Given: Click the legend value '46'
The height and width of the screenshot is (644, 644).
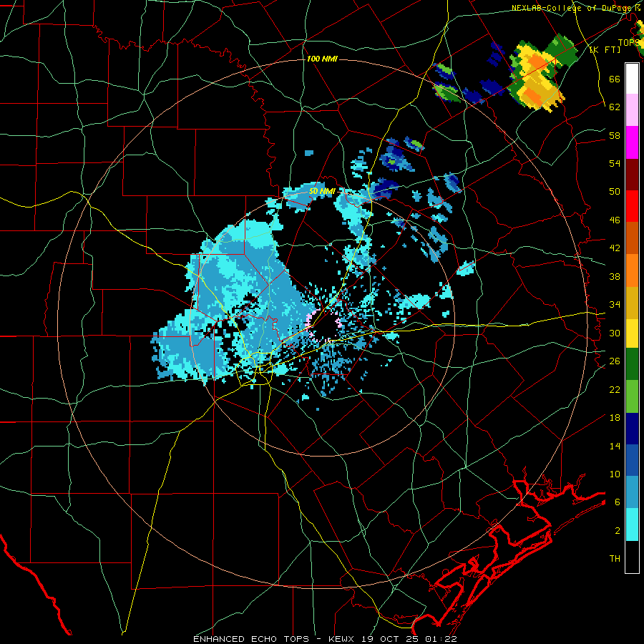Looking at the screenshot, I should (x=615, y=220).
